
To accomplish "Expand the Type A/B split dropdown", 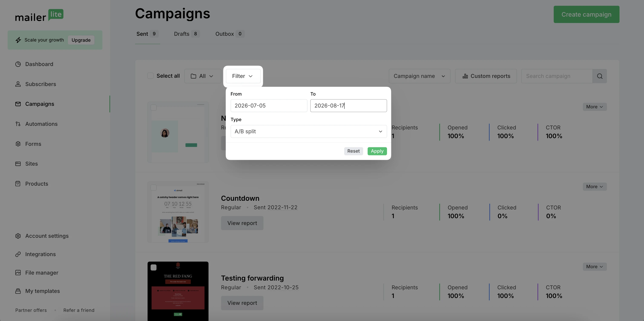I will pyautogui.click(x=309, y=131).
